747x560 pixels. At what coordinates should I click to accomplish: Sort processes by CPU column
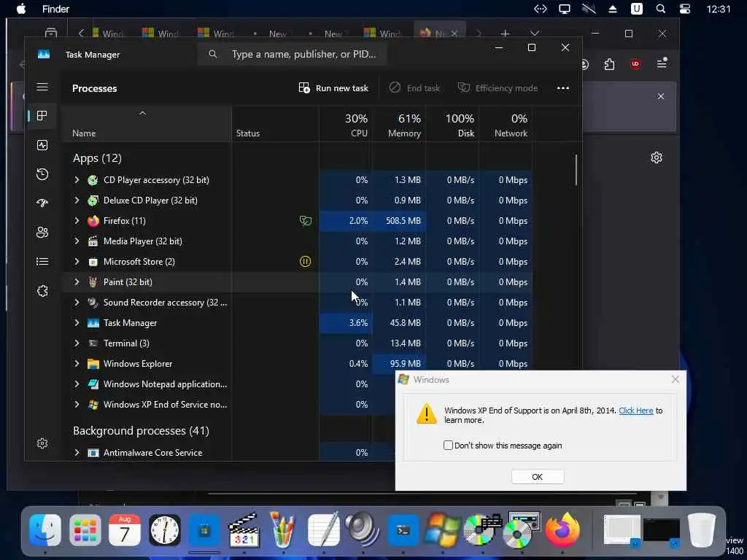pos(346,125)
